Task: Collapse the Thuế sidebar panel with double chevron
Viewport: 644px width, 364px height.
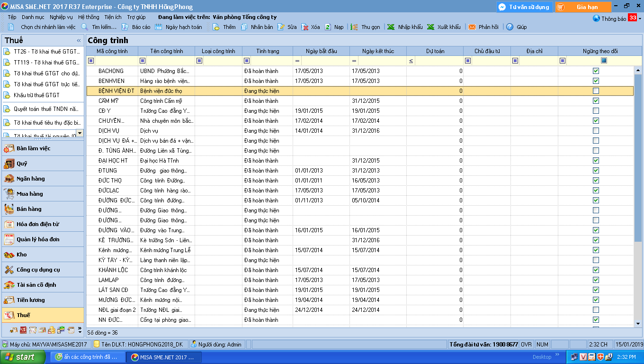Action: point(79,41)
